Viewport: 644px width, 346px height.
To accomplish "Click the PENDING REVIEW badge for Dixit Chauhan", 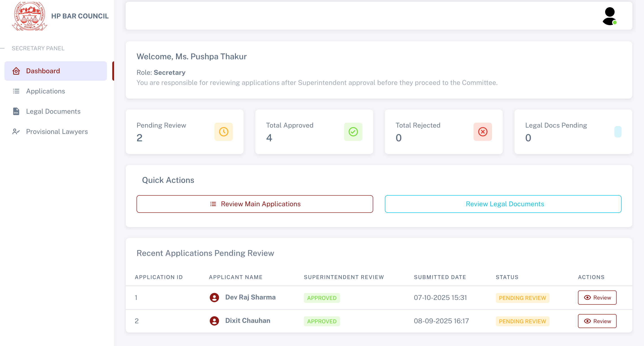I will 522,321.
